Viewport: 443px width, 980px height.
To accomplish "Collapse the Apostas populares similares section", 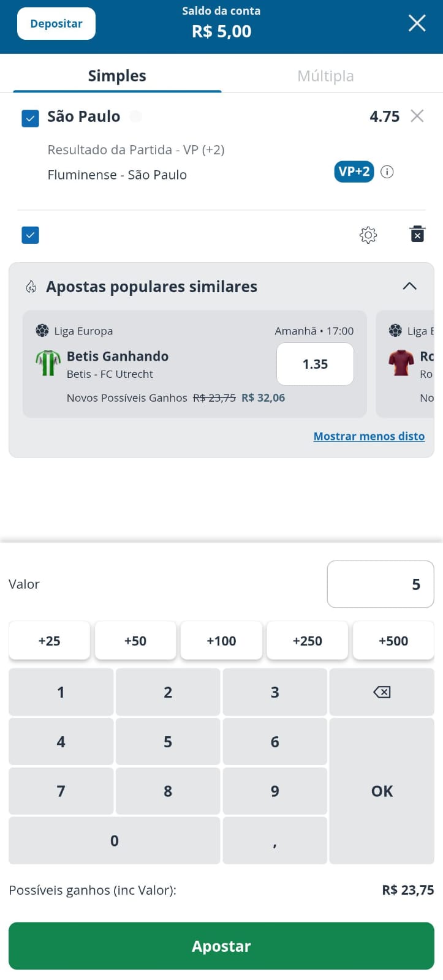I will point(409,286).
